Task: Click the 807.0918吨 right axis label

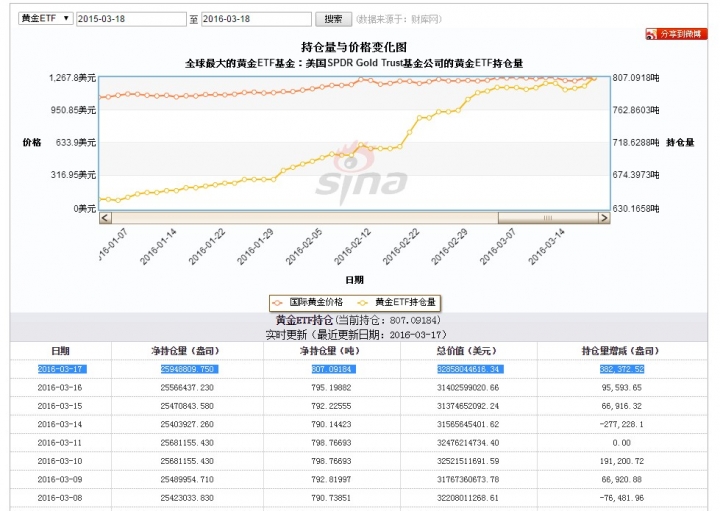Action: (x=636, y=78)
